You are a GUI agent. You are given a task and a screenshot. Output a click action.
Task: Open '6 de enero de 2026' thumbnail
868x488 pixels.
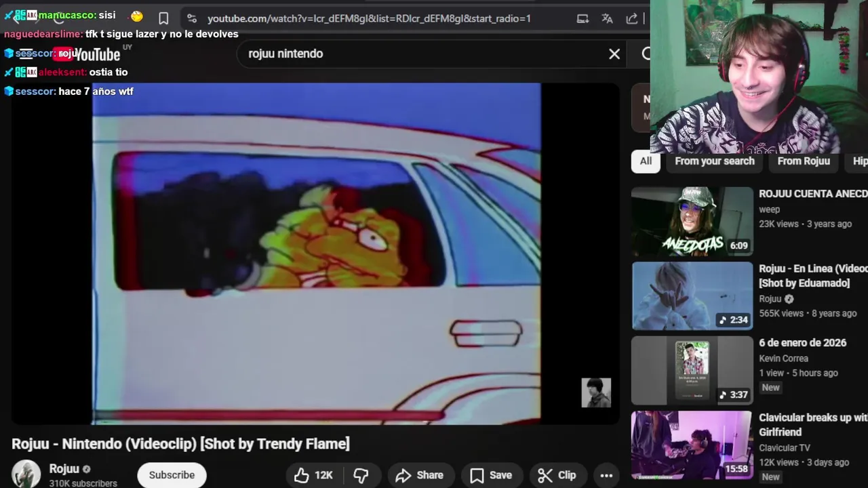pos(692,370)
